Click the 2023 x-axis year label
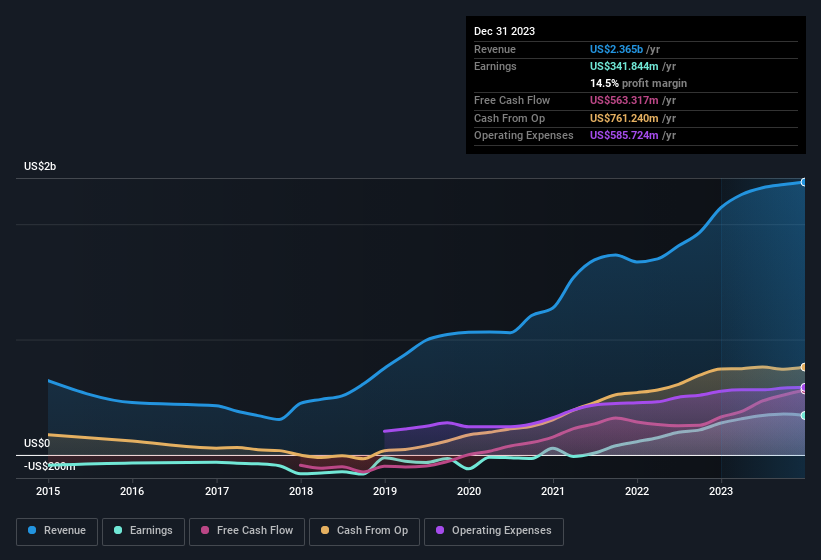 click(x=721, y=491)
